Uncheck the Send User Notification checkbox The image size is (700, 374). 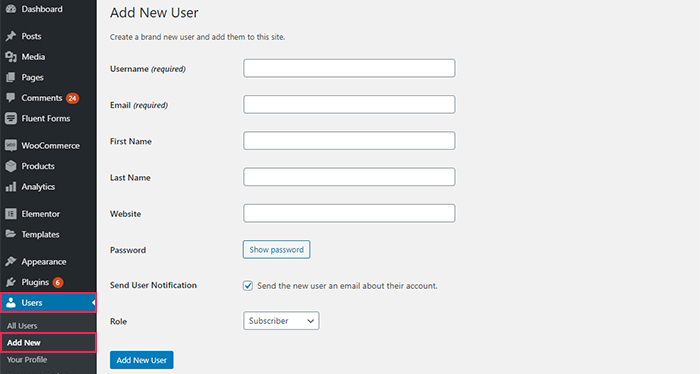tap(248, 286)
